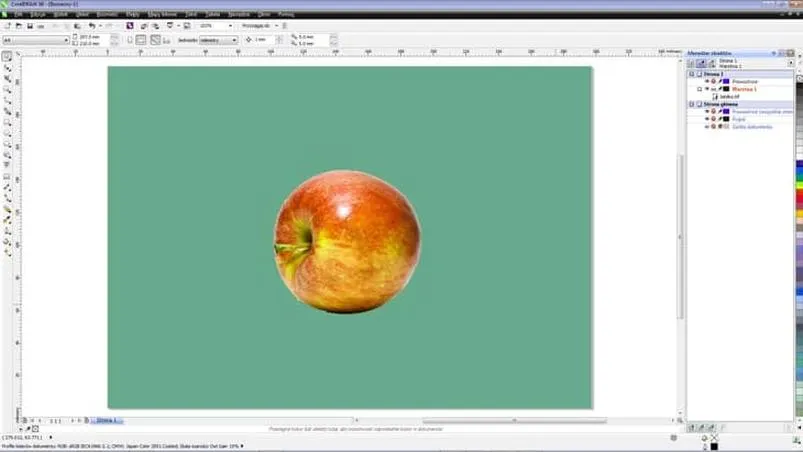
Task: Click Layer Manager View in Object Manager
Action: coord(711,63)
